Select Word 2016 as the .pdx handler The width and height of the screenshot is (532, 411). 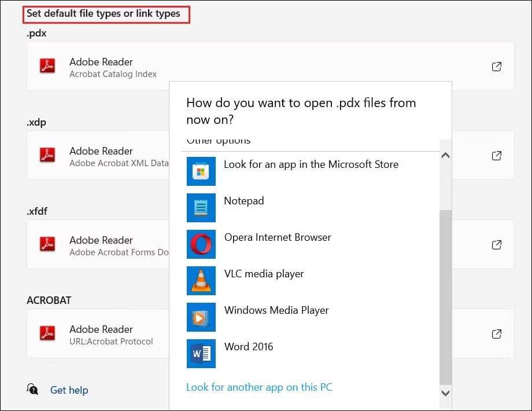coord(249,347)
